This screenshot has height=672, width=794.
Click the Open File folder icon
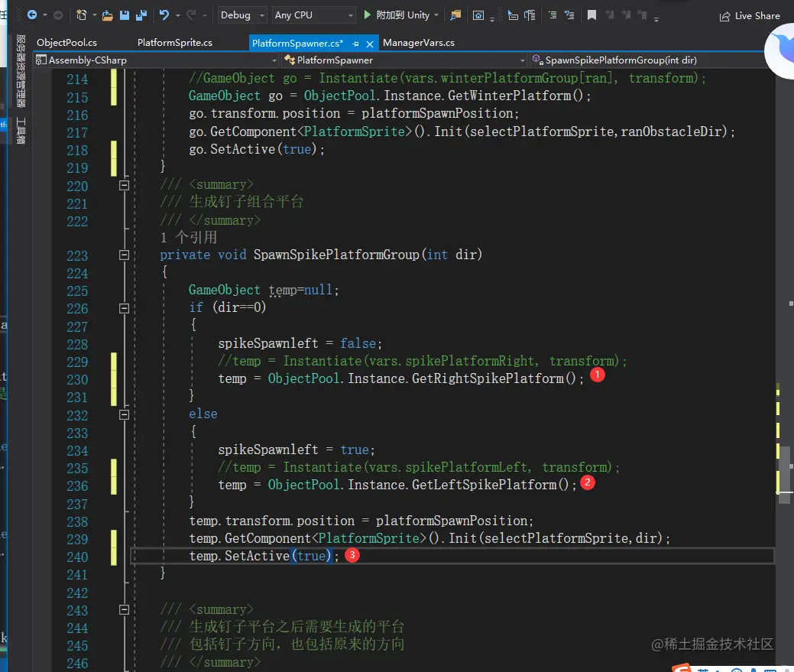107,15
